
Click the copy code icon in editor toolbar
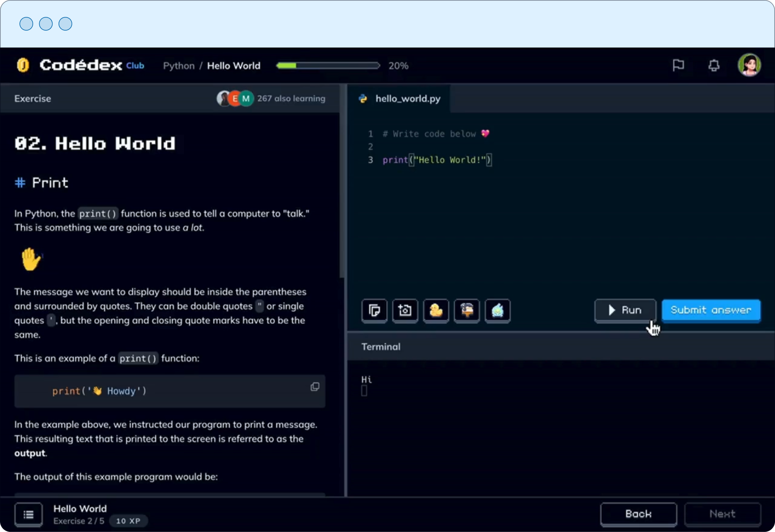tap(374, 310)
